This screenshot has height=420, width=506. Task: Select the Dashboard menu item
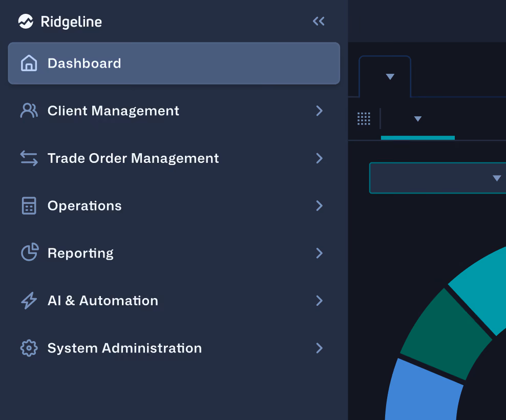click(x=174, y=64)
